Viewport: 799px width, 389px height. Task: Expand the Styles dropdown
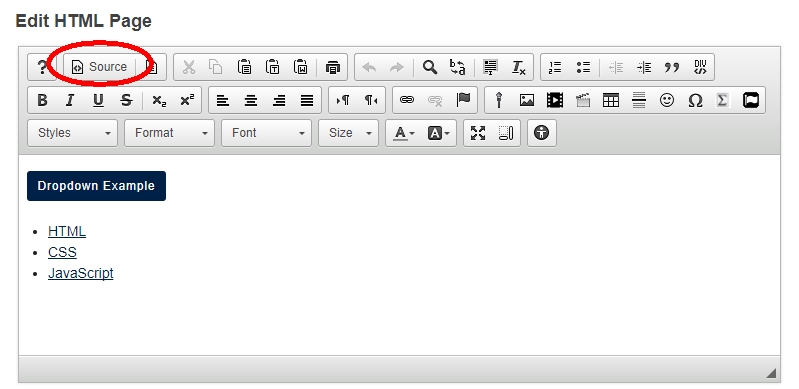pyautogui.click(x=72, y=133)
